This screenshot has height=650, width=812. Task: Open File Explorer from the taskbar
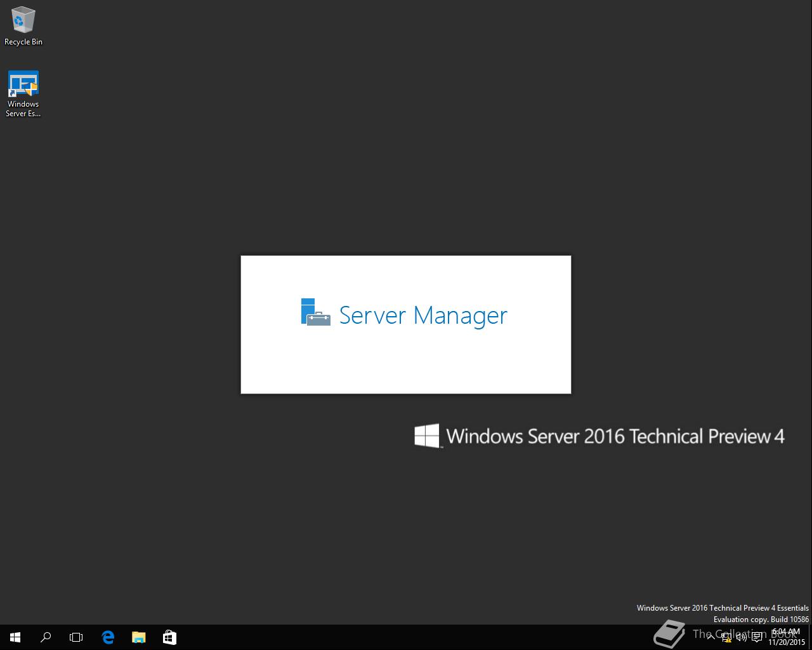point(138,637)
